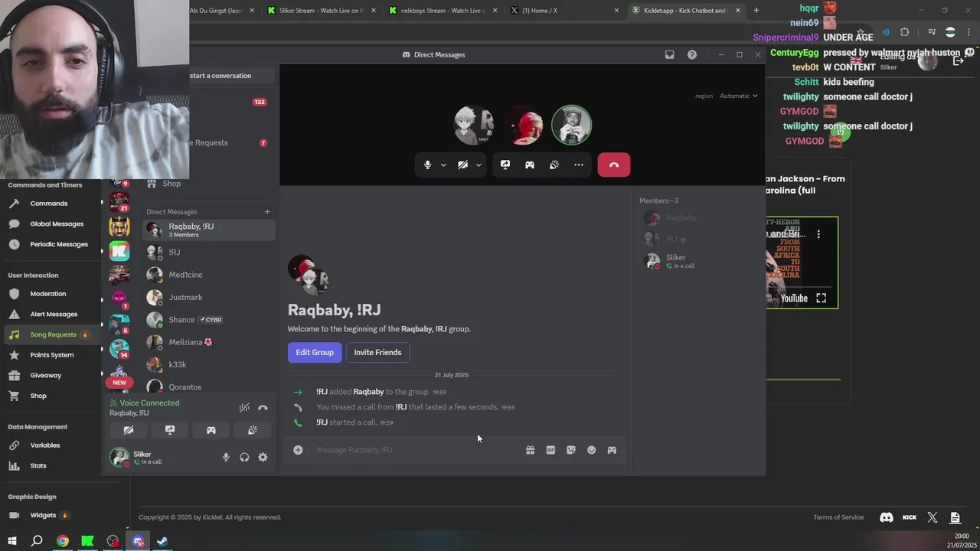Open Terms of Service link
The width and height of the screenshot is (980, 551).
pos(838,517)
